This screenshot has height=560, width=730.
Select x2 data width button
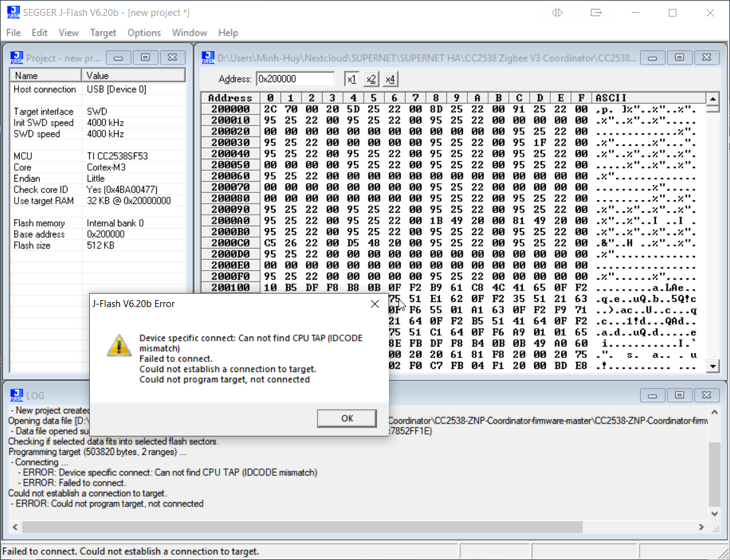tap(371, 79)
